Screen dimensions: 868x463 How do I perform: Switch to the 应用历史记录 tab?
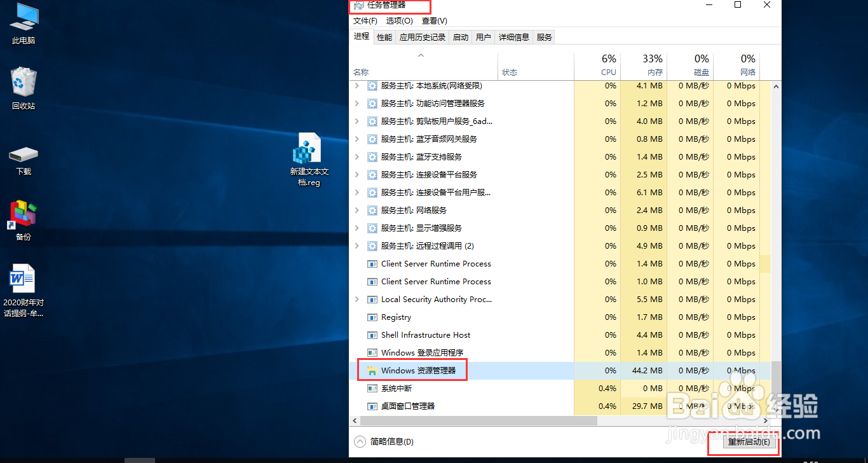[x=423, y=38]
